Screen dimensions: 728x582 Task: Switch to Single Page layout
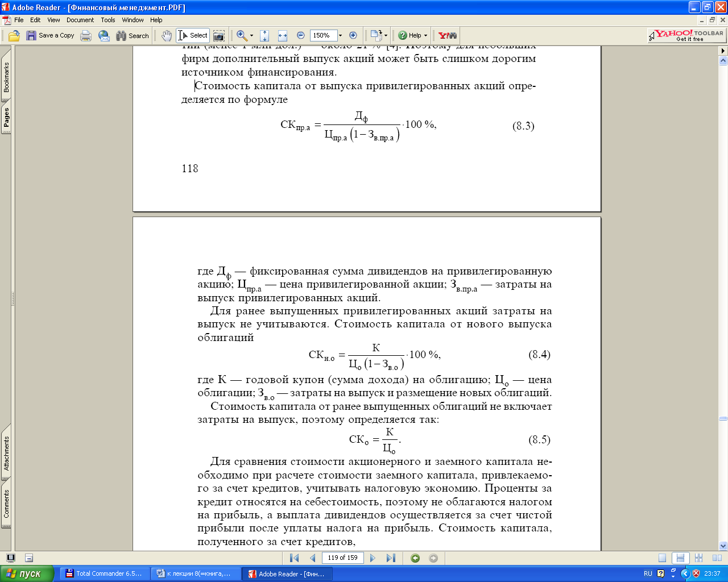[x=662, y=558]
